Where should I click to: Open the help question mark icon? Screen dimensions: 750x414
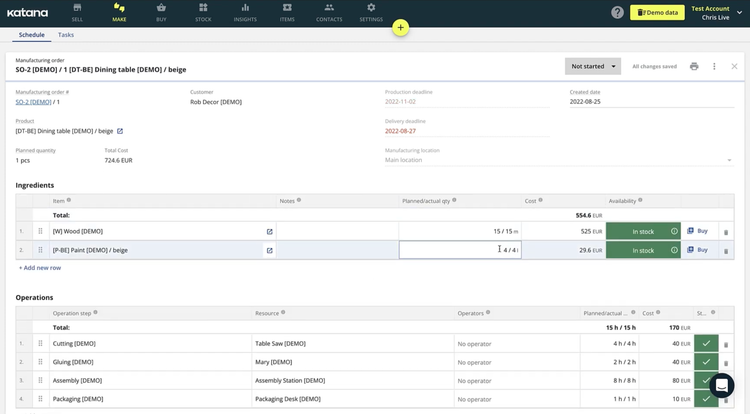coord(617,12)
